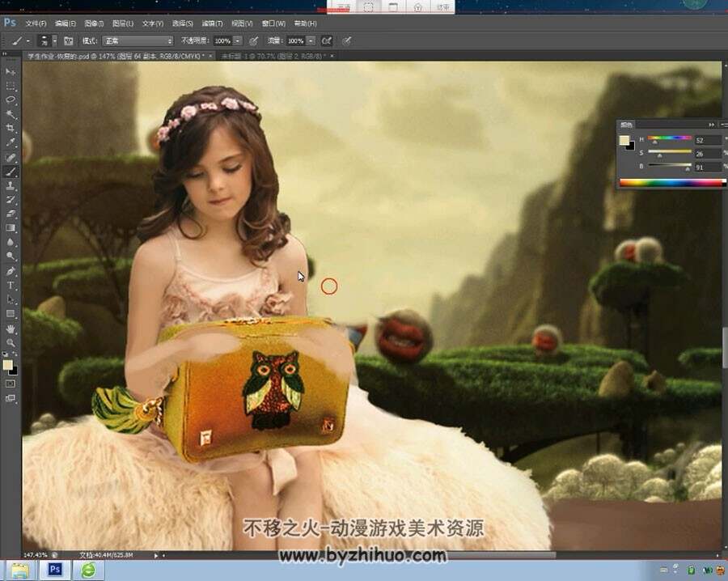Open the Type (Y) menu

point(152,23)
